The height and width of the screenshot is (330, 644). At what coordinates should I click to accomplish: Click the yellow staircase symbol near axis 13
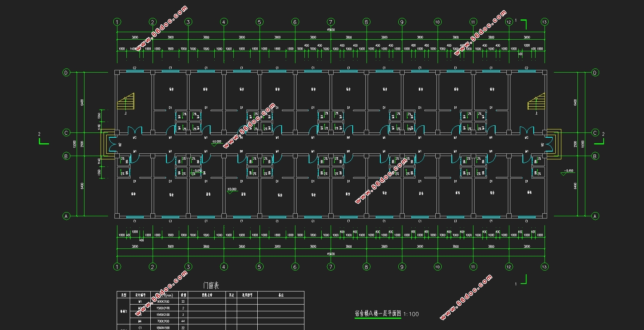click(x=536, y=101)
